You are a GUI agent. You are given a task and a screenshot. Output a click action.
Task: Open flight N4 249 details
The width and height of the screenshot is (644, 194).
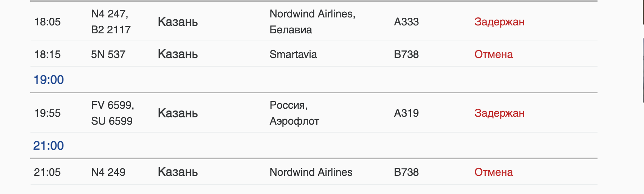(x=108, y=172)
